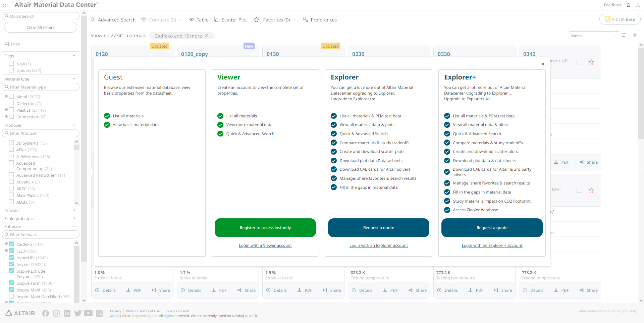Check the New (1) flag filter
The height and width of the screenshot is (323, 644).
point(11,64)
